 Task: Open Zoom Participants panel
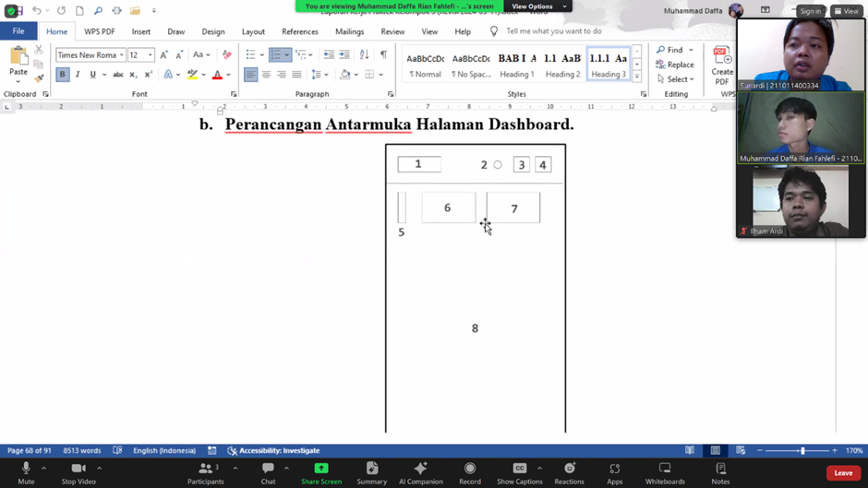pos(205,473)
